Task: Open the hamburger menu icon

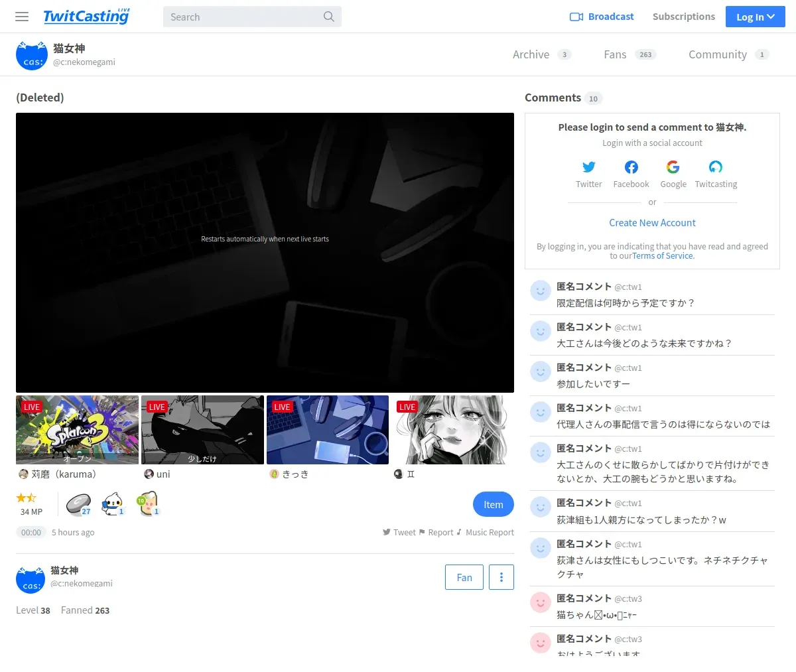Action: click(22, 17)
